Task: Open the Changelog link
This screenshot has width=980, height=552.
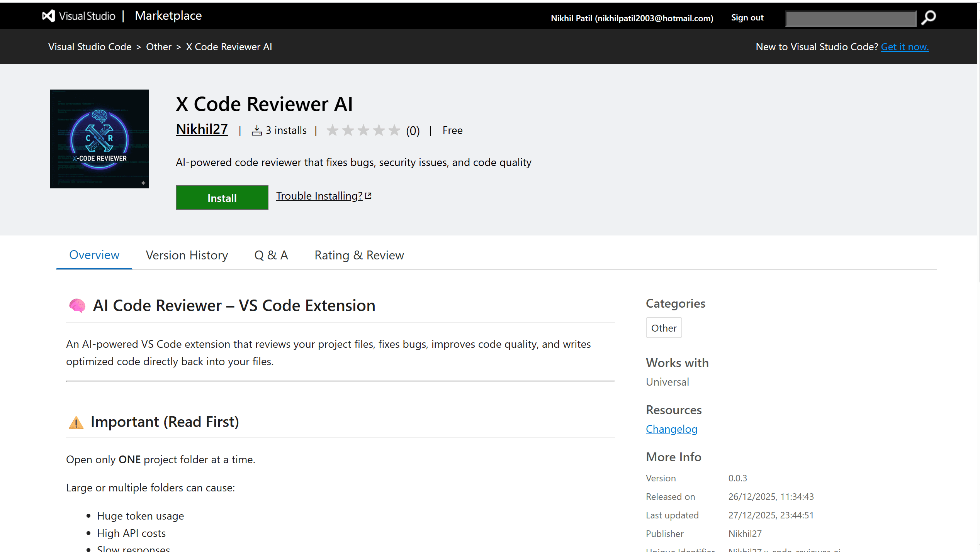Action: pyautogui.click(x=671, y=429)
